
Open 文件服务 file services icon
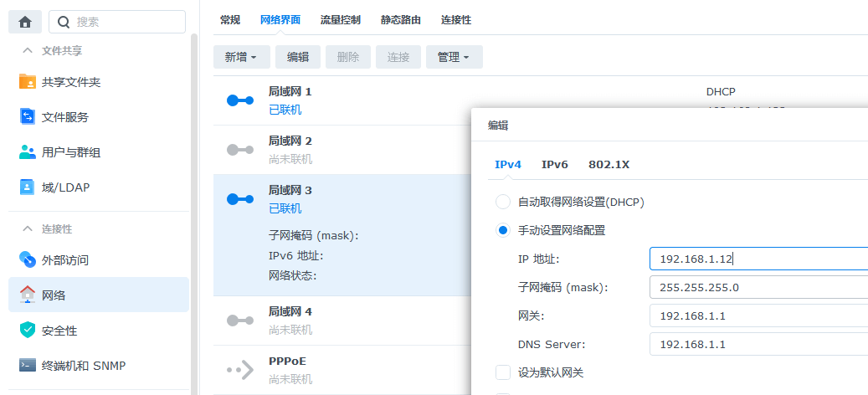pyautogui.click(x=28, y=117)
